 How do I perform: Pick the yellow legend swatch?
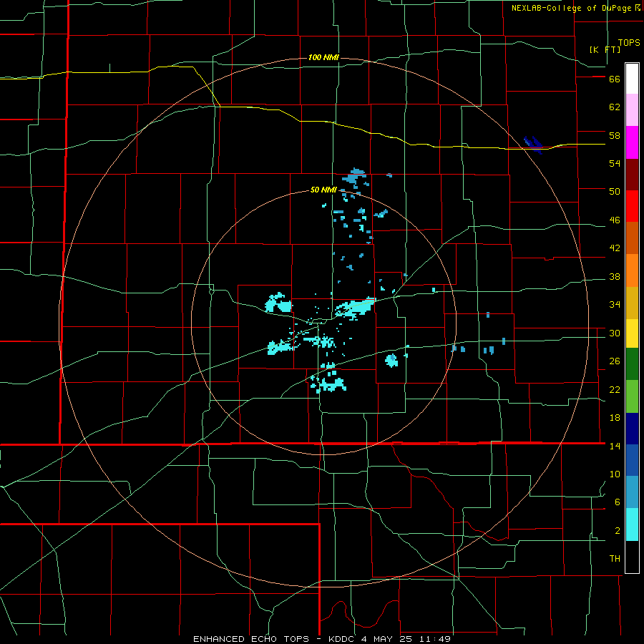tap(632, 333)
